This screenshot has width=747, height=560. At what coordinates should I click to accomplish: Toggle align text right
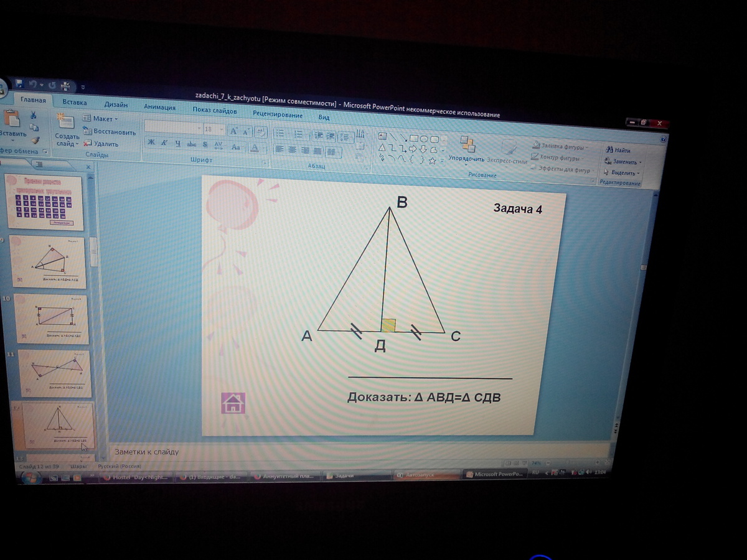pyautogui.click(x=304, y=150)
